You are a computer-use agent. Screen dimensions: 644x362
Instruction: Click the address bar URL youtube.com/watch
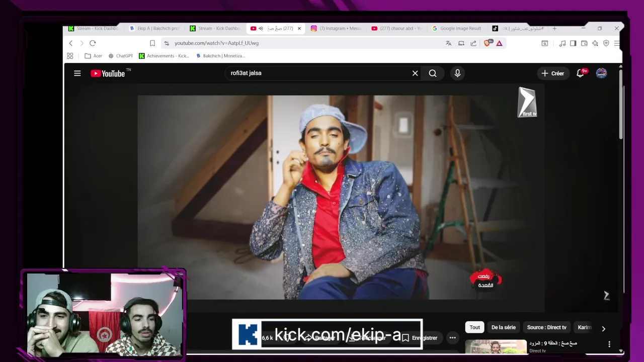pos(216,43)
